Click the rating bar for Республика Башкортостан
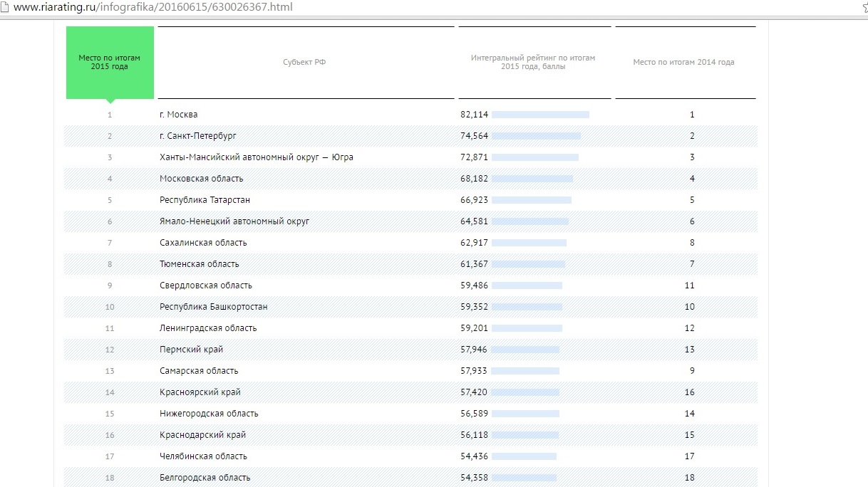Image resolution: width=868 pixels, height=487 pixels. click(527, 307)
